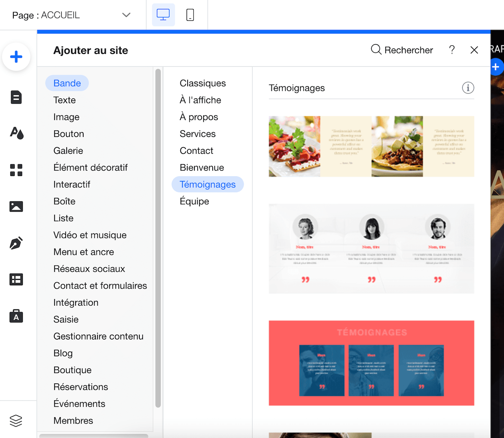Click the Témoignages info icon

coord(468,88)
